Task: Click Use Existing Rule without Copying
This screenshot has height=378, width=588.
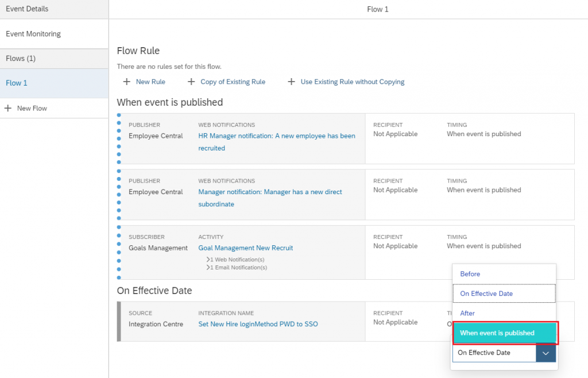Action: click(x=353, y=82)
